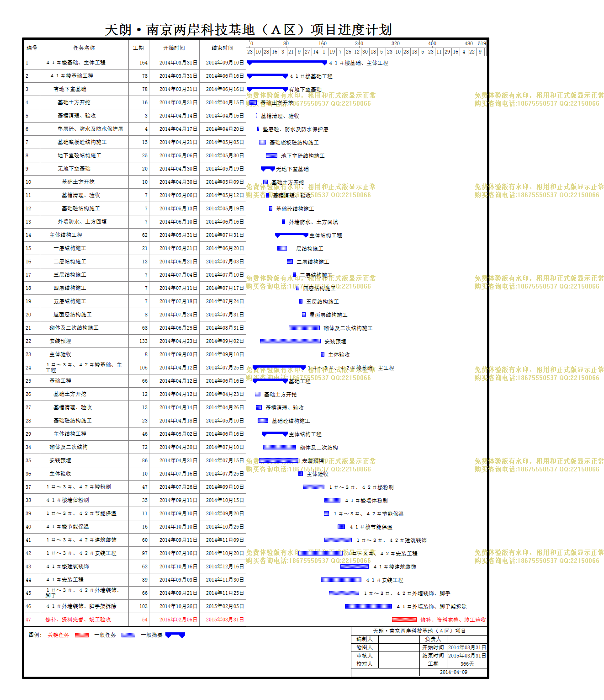Click the bar beside 4 1#楼墙体粉刷 chart label
This screenshot has width=604, height=700.
coord(332,500)
